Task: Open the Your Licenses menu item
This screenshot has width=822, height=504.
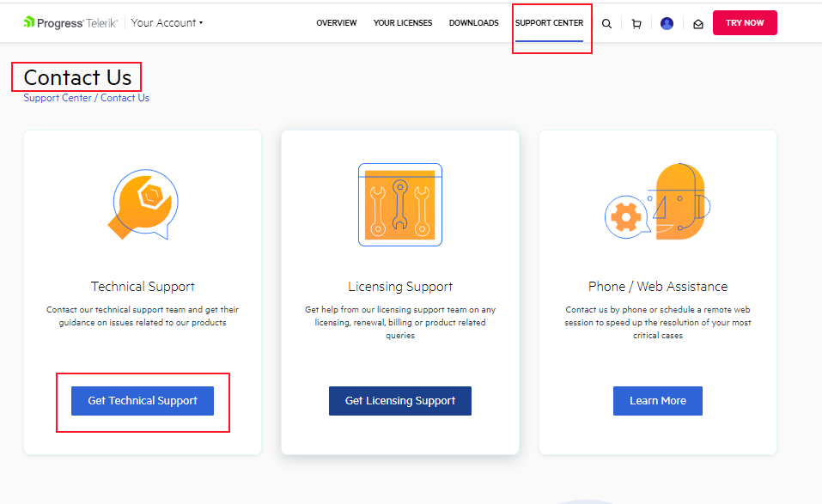Action: click(x=403, y=23)
